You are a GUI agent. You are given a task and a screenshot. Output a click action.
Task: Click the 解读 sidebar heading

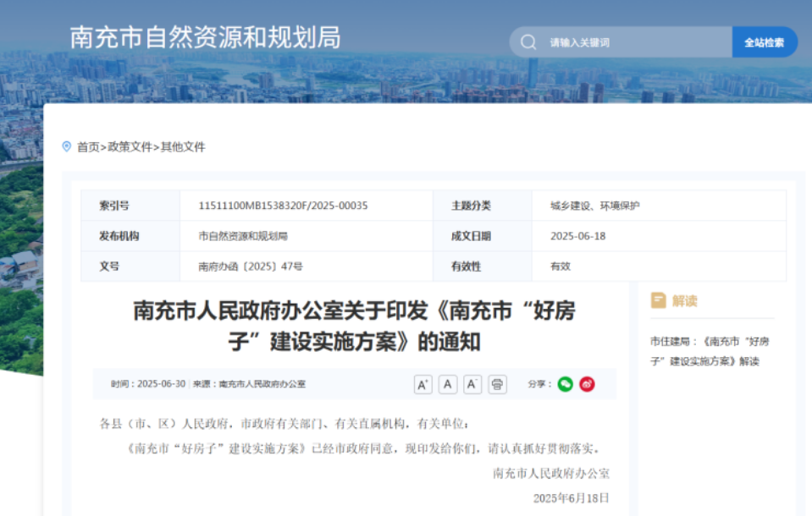684,301
